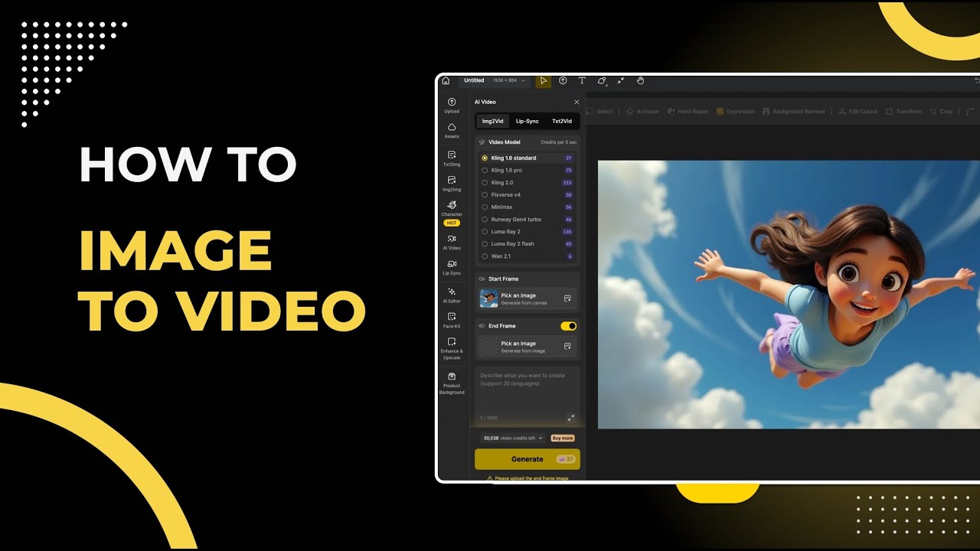Select the Text tool
This screenshot has width=980, height=551.
point(582,80)
